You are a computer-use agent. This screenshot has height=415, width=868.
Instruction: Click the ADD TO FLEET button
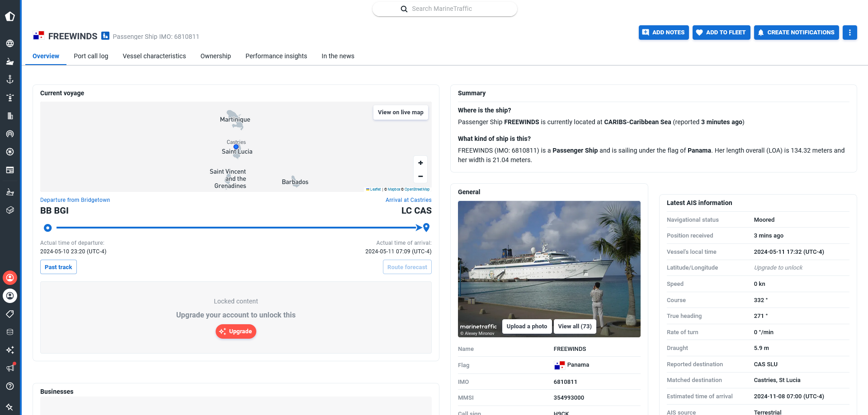click(722, 33)
